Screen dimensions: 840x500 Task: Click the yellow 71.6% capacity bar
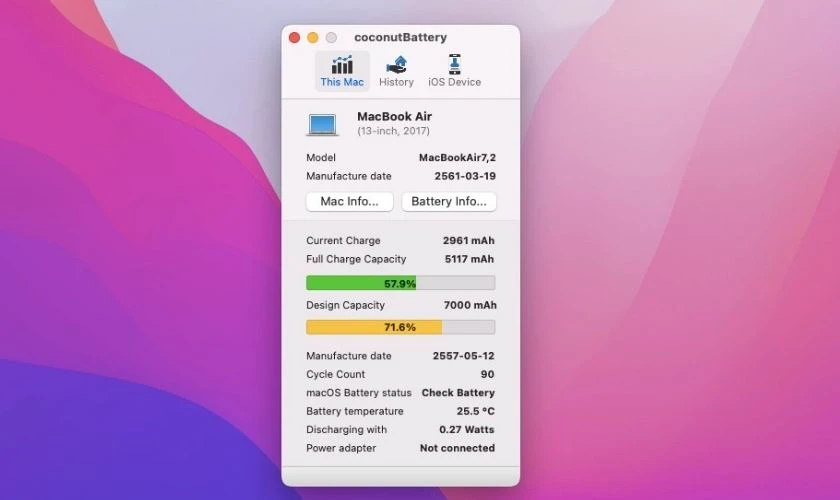coord(401,327)
